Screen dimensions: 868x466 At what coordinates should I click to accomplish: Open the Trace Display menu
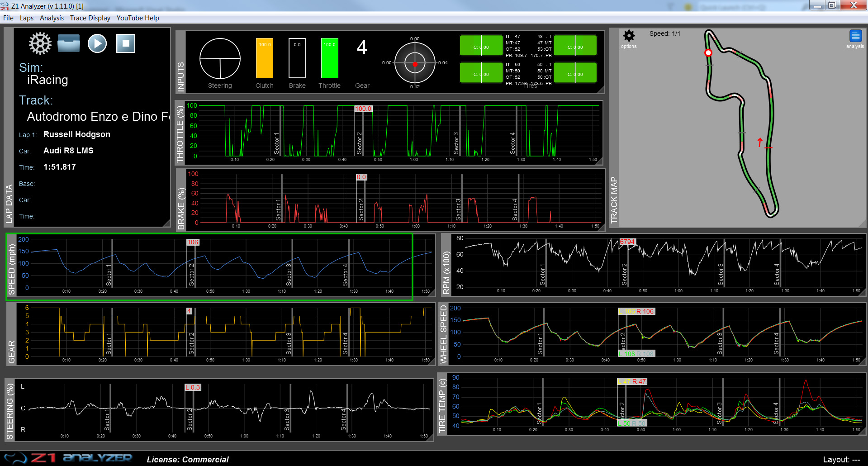90,18
